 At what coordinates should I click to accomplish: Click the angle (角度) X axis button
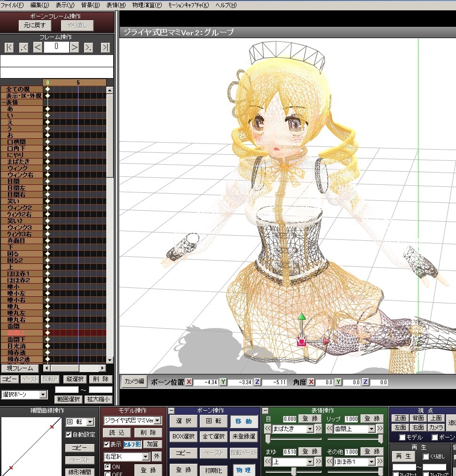(311, 382)
